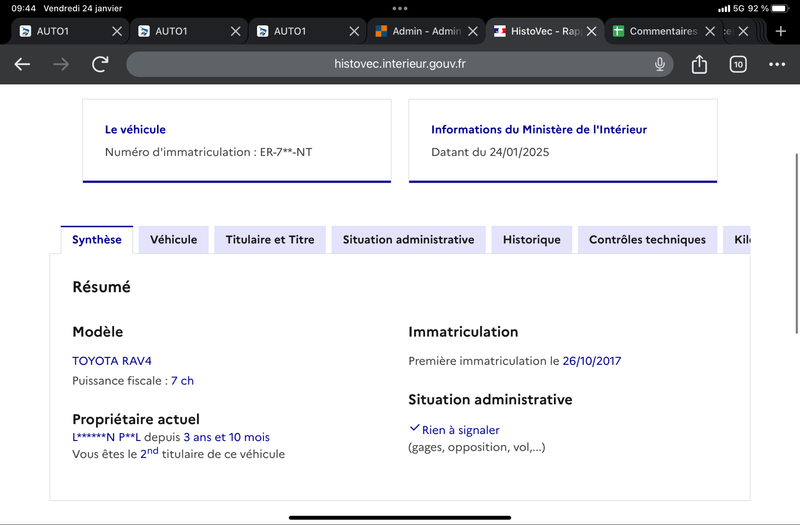Close the HistoVec tab
The image size is (800, 525).
click(x=591, y=31)
